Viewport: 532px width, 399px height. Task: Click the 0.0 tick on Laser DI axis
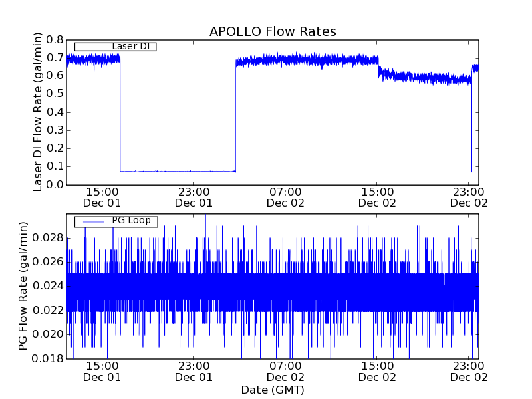pyautogui.click(x=55, y=185)
